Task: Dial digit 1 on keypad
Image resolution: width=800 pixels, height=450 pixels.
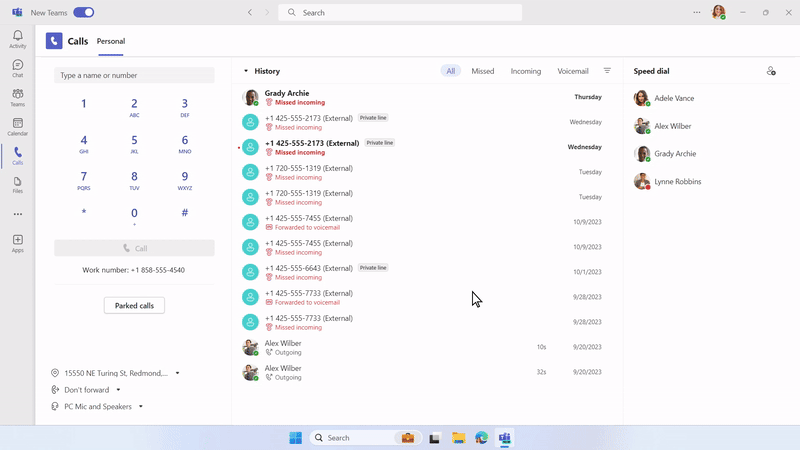Action: click(x=84, y=106)
